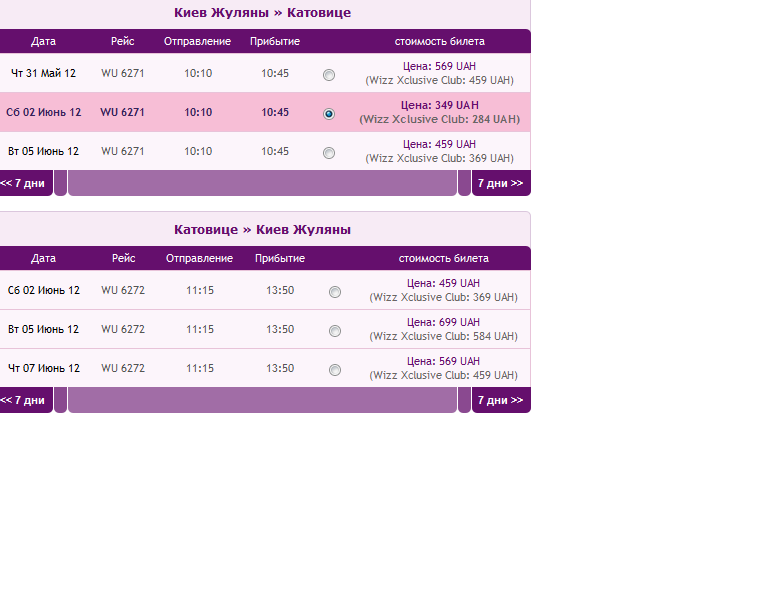Go back 7 days for Киев–Катовице flights
Screen dimensions: 768x614
pyautogui.click(x=24, y=183)
